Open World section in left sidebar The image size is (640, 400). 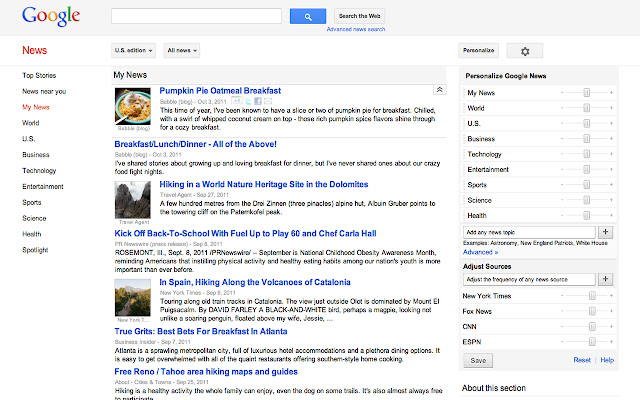[x=31, y=123]
